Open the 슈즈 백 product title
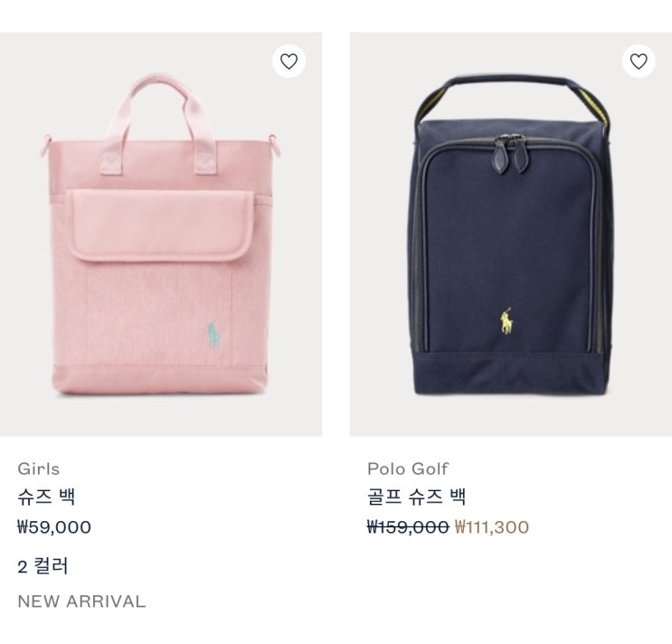672x644 pixels. [x=47, y=497]
